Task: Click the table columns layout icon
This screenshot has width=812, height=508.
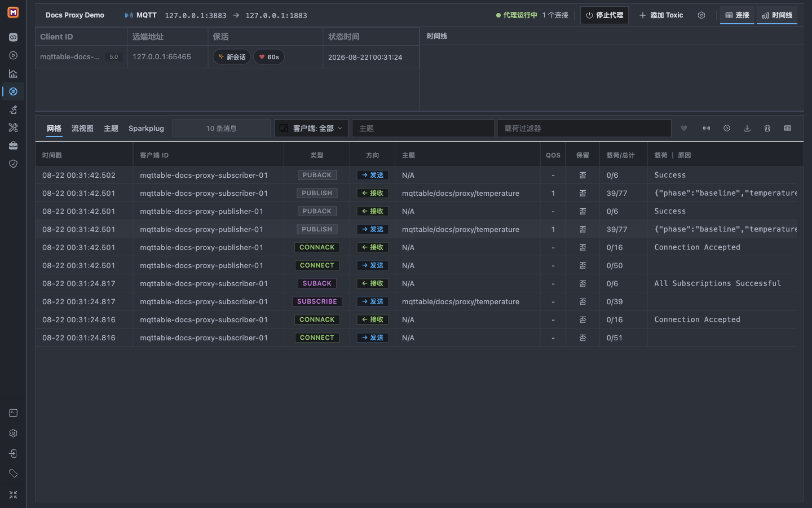Action: (x=788, y=128)
